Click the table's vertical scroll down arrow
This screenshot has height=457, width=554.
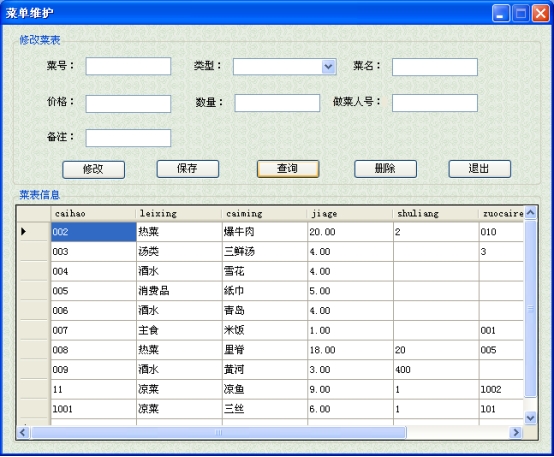530,418
